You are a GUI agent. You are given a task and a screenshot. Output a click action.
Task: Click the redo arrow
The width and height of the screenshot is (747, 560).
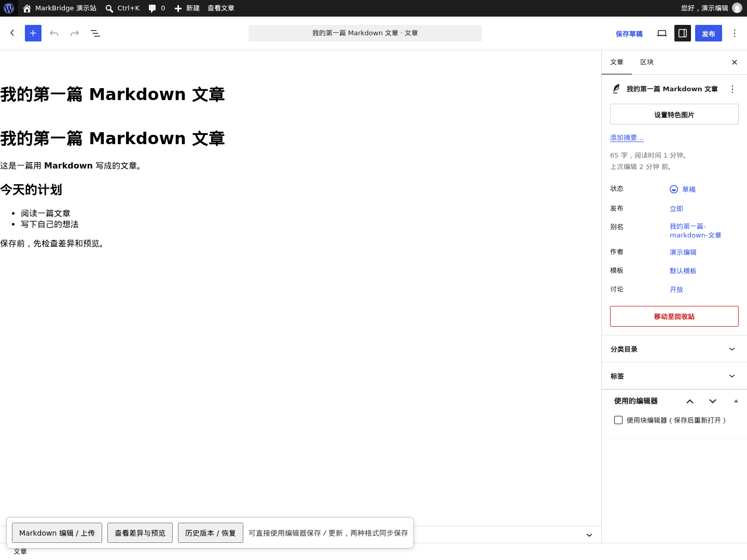click(75, 33)
